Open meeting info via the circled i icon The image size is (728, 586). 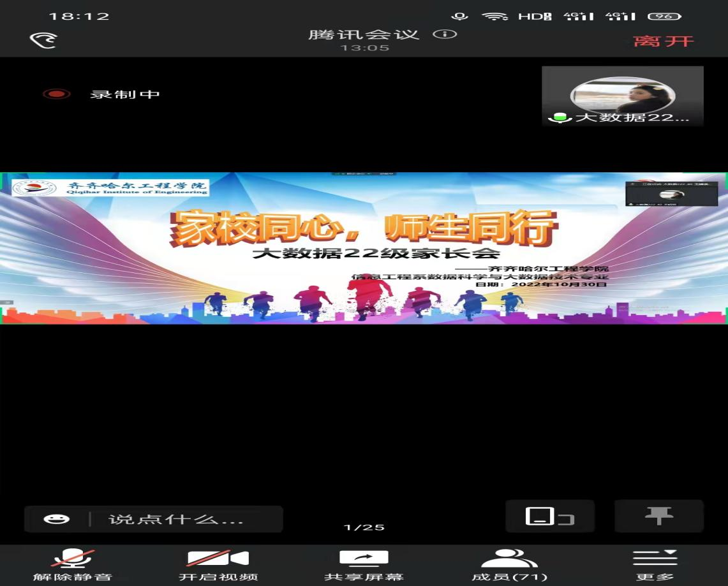click(445, 34)
